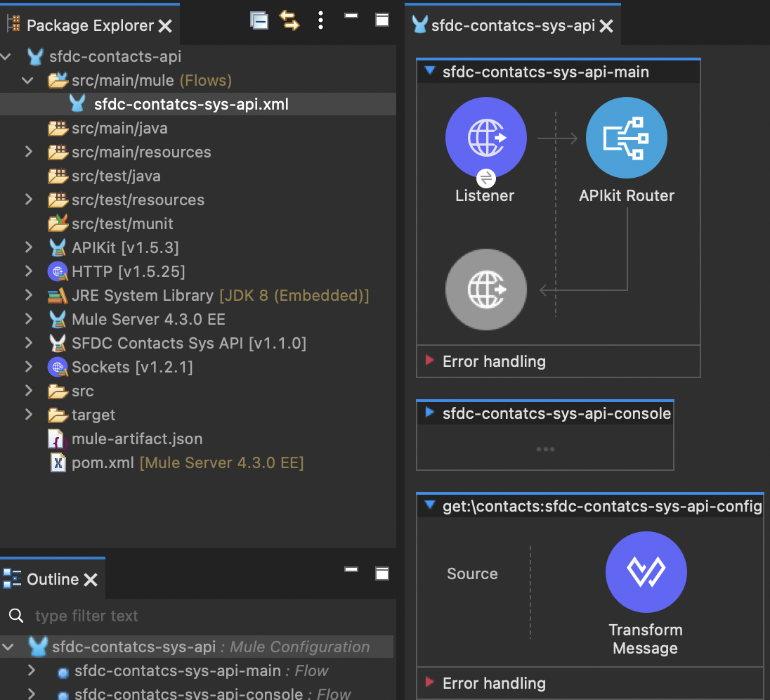Expand the JRE System Library node
Screen dimensions: 770x700
point(29,294)
